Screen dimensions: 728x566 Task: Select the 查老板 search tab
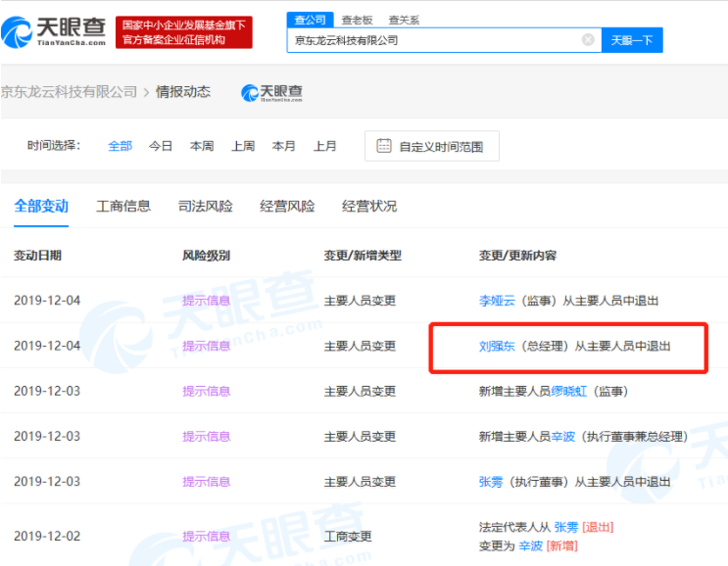(357, 20)
